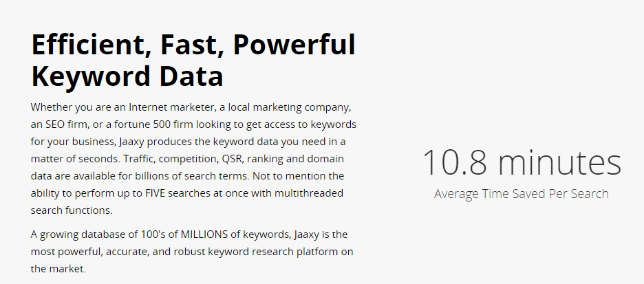Click the 'Keyword Data' heading line
Screen dimensions: 644x284
[127, 76]
